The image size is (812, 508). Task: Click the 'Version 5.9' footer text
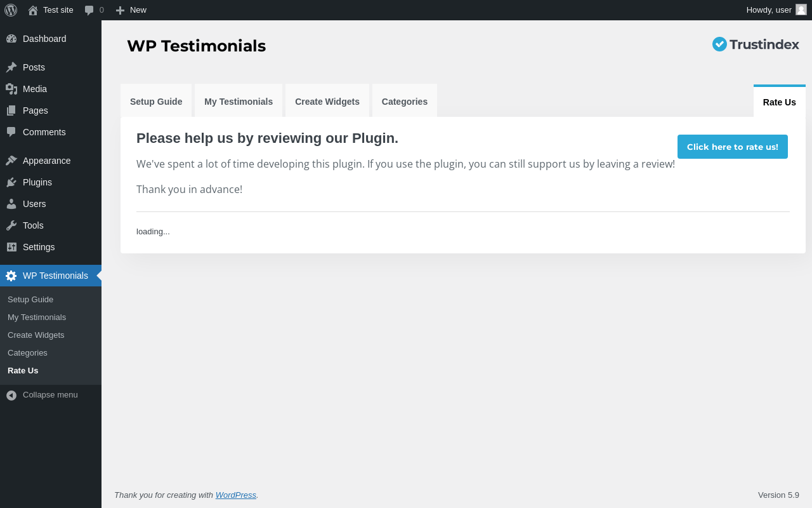(x=778, y=495)
